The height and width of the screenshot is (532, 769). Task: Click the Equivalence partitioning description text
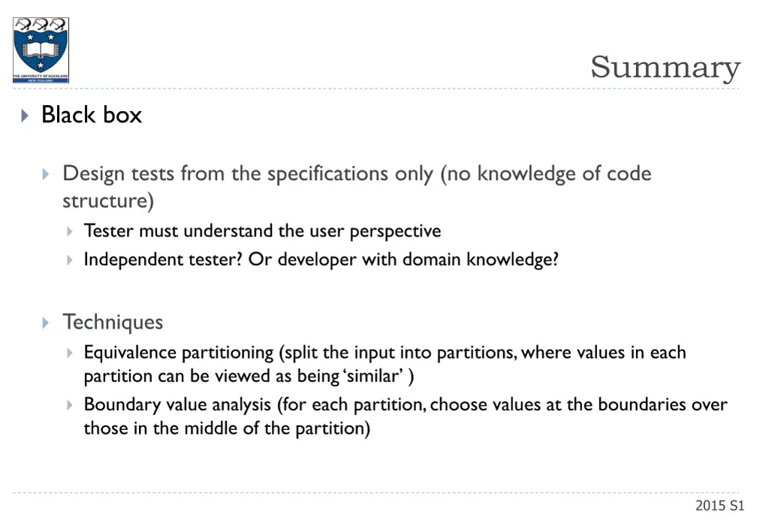click(385, 364)
